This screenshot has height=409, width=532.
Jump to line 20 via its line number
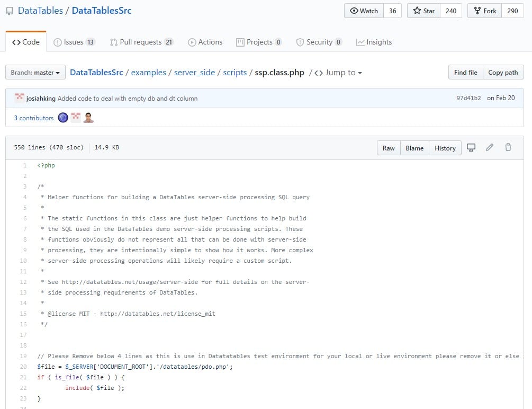[x=23, y=367]
